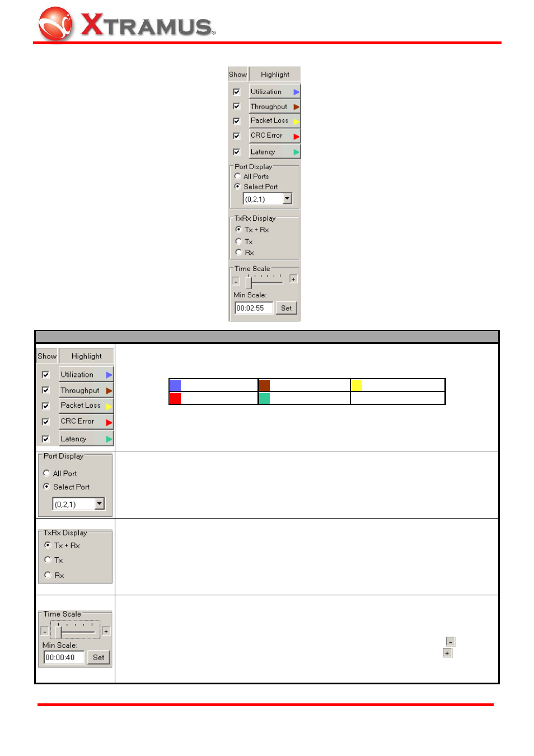Click the red color swatch in legend

click(x=175, y=398)
